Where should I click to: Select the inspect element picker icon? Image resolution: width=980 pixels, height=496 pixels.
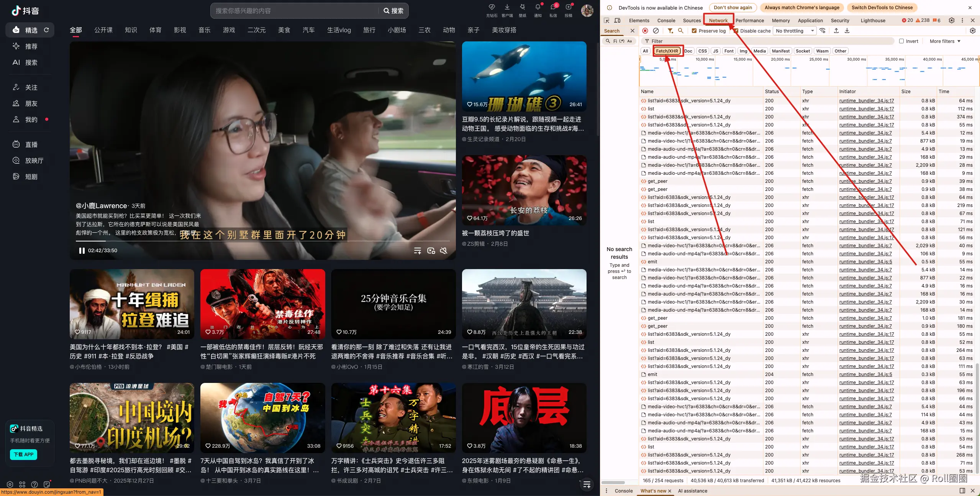(x=606, y=20)
